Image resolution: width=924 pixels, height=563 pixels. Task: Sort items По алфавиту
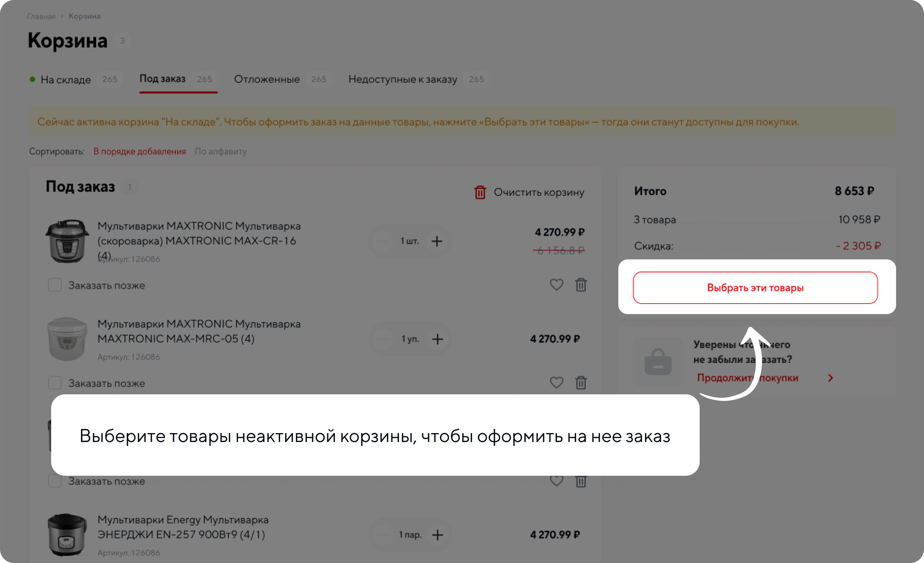220,152
